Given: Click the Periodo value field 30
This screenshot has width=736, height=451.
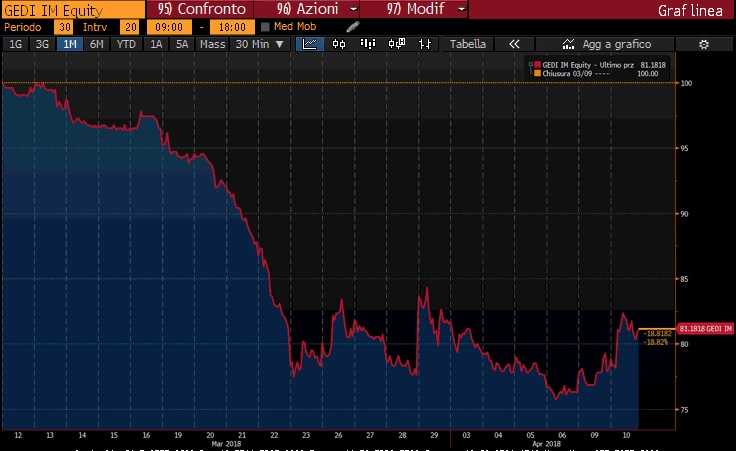Looking at the screenshot, I should click(x=63, y=27).
